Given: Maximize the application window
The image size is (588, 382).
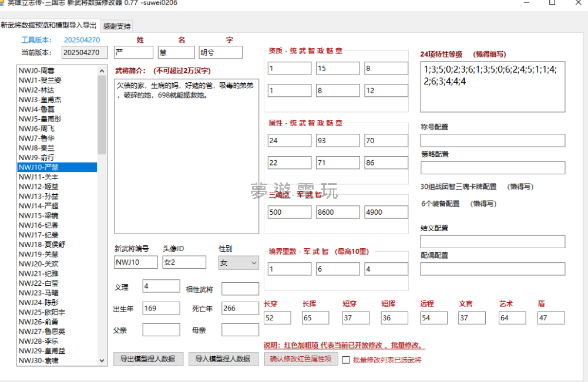Looking at the screenshot, I should click(552, 3).
